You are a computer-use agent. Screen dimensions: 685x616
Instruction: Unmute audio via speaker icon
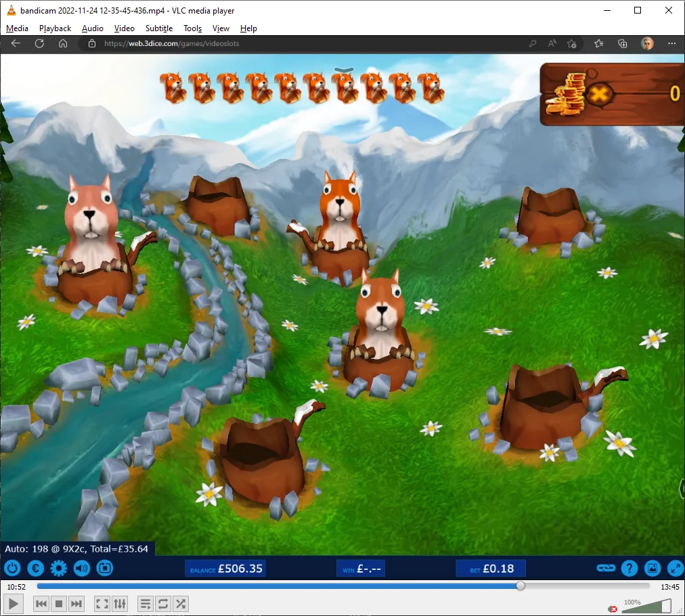click(x=613, y=609)
